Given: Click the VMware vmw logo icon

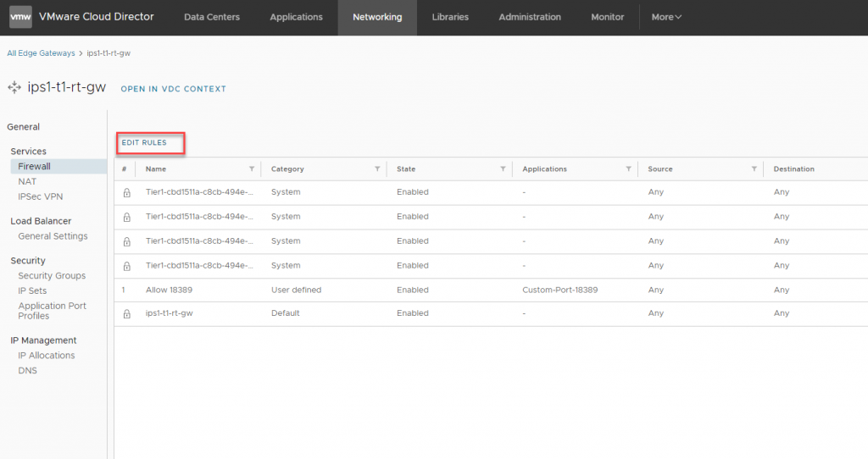Looking at the screenshot, I should [x=21, y=17].
